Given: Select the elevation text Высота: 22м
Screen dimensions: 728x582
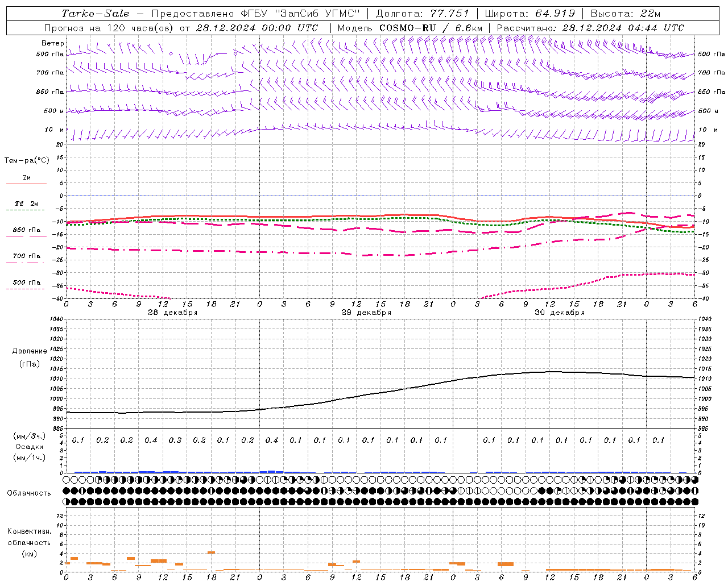Looking at the screenshot, I should coord(626,14).
